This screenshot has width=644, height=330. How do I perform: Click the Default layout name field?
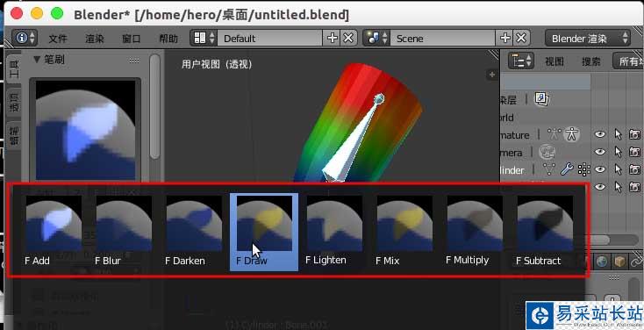[270, 39]
